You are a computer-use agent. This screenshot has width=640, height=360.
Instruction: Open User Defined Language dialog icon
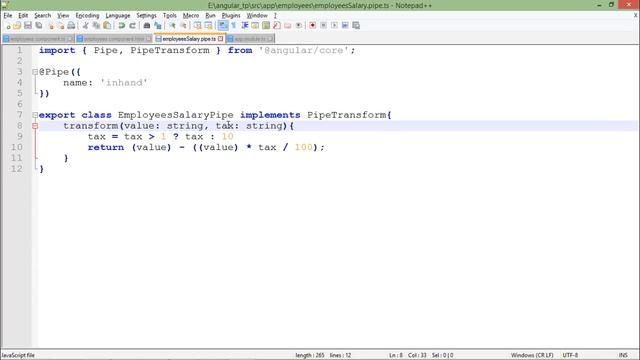255,26
